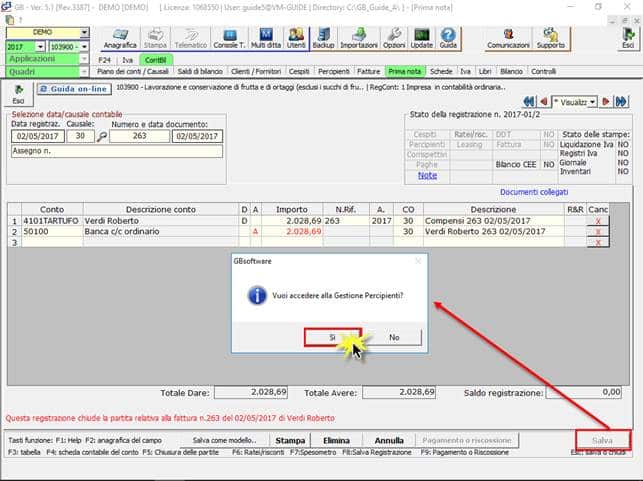Open the Supporto icon
643x481 pixels.
pyautogui.click(x=551, y=39)
